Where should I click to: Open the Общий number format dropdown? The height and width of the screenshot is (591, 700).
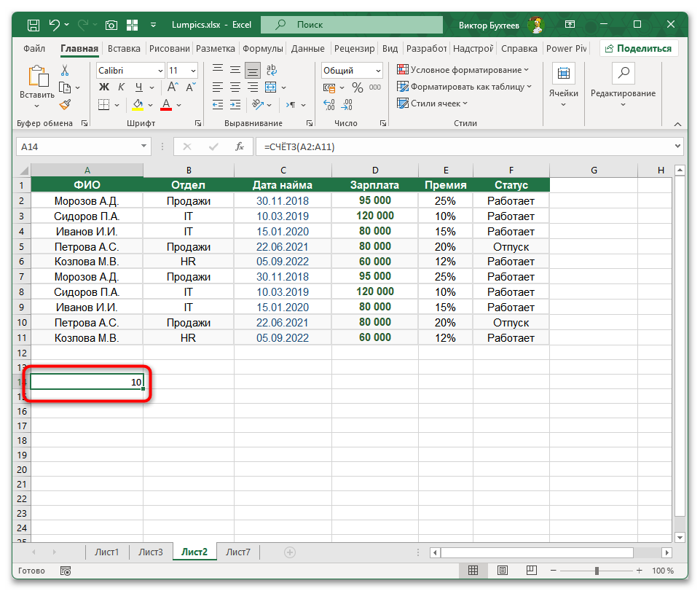coord(378,71)
